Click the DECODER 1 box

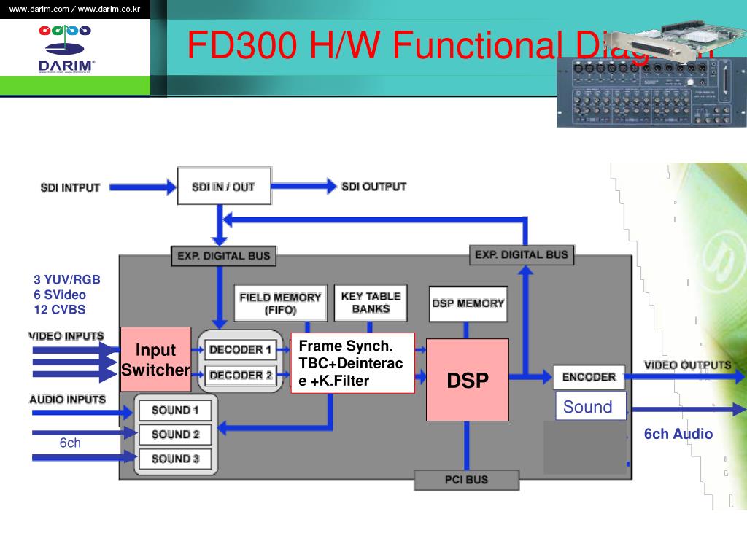point(240,350)
